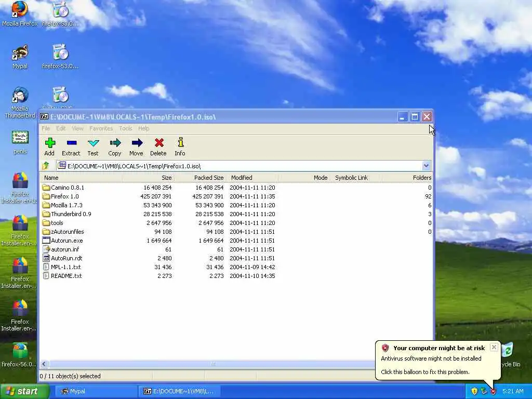This screenshot has height=399, width=532.
Task: Open the Tools menu
Action: click(126, 128)
